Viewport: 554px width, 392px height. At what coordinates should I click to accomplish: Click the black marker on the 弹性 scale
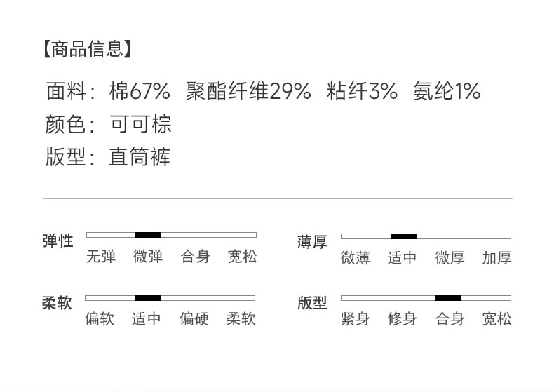(x=147, y=235)
